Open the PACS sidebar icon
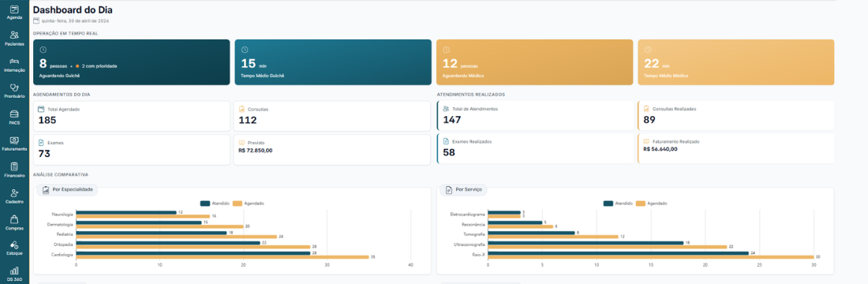The image size is (868, 284). 14,114
